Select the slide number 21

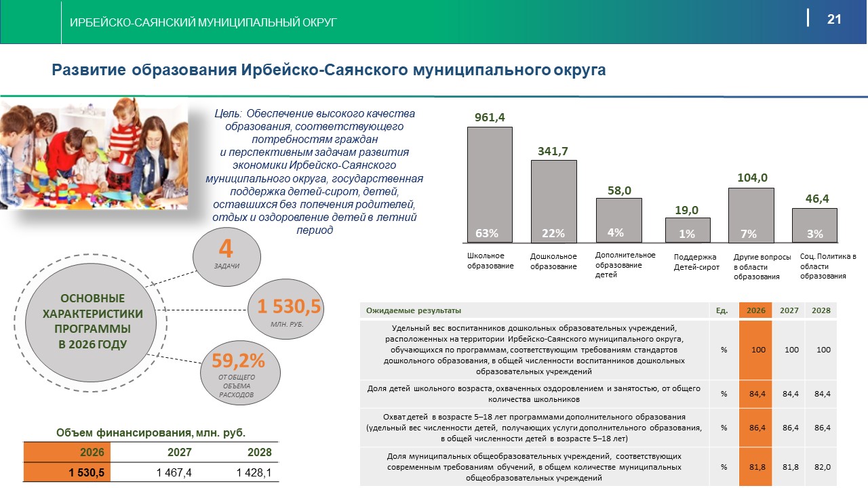click(833, 20)
